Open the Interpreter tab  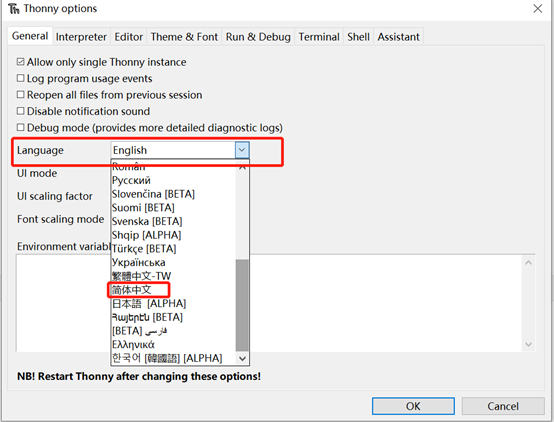pyautogui.click(x=81, y=37)
